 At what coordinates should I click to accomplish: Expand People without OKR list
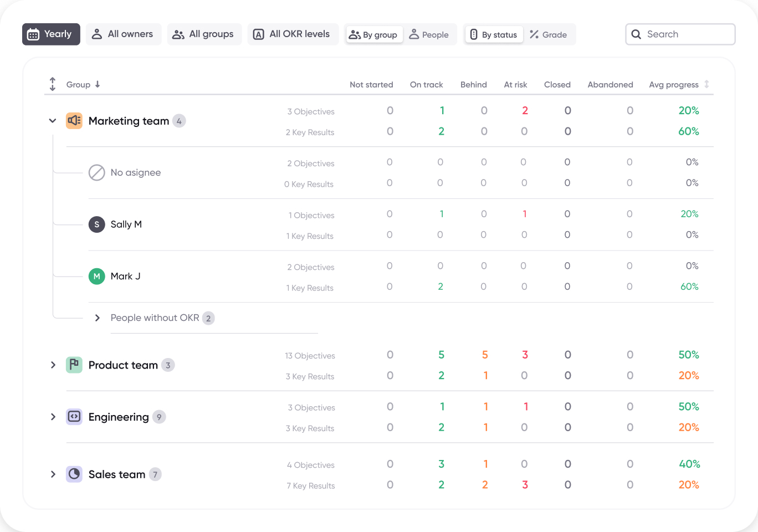tap(98, 318)
